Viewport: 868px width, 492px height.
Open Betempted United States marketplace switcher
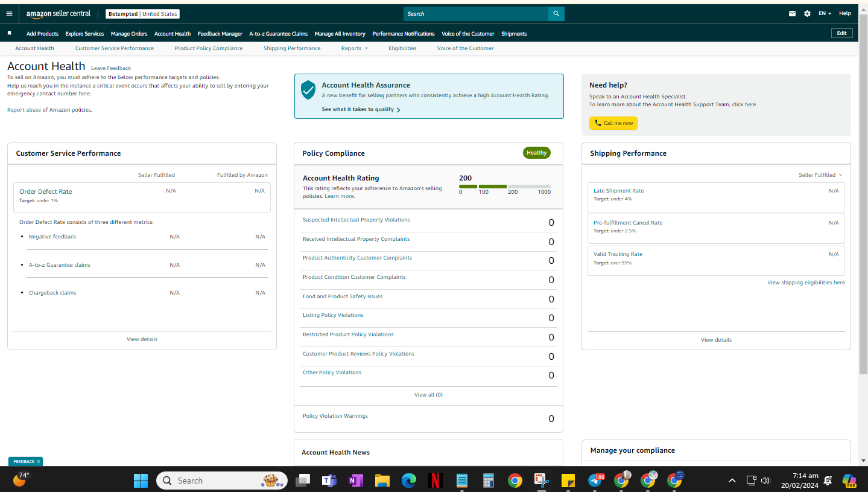pos(142,14)
